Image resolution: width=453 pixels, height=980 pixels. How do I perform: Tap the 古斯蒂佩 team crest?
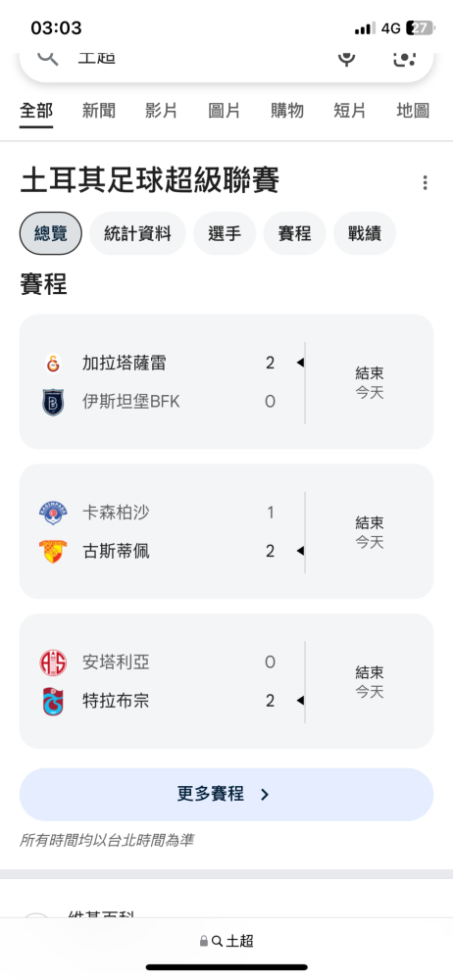pos(53,551)
